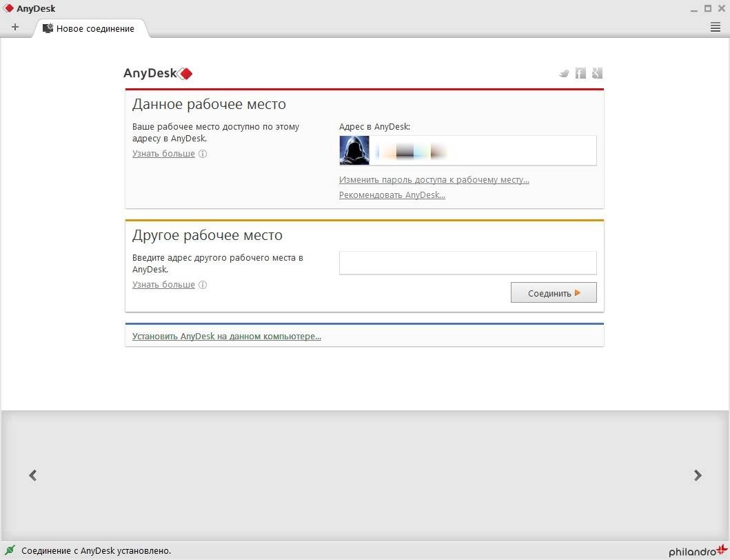The height and width of the screenshot is (560, 730).
Task: Click the green connection status icon
Action: 10,550
